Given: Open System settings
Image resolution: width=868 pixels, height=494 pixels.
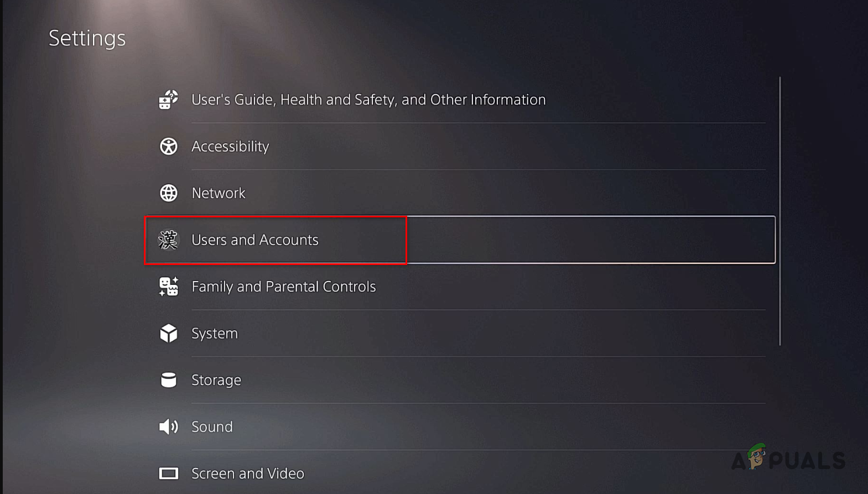Looking at the screenshot, I should click(215, 332).
